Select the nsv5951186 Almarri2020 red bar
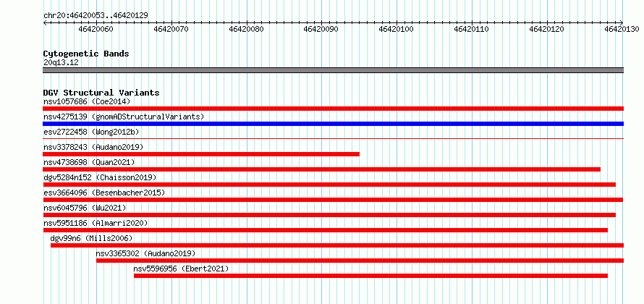 click(x=326, y=230)
